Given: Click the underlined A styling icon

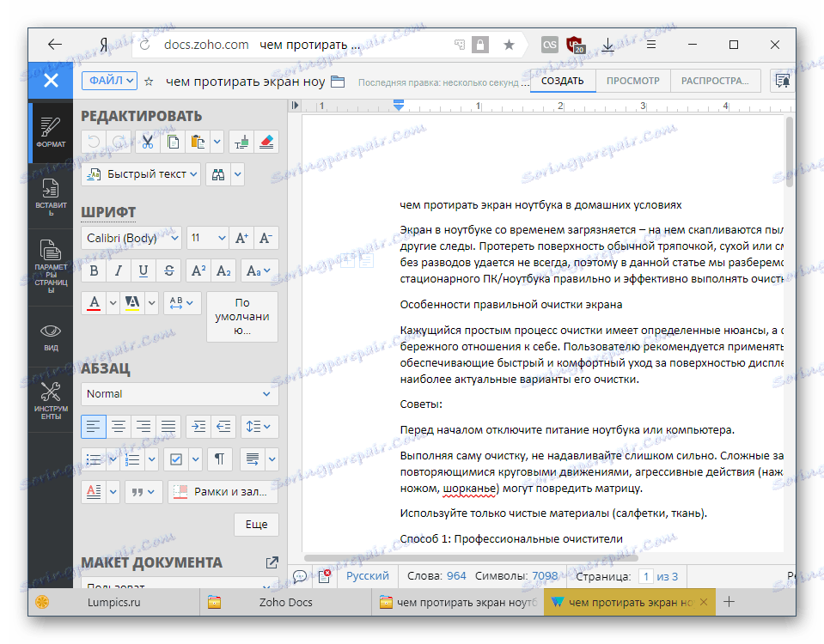Looking at the screenshot, I should coord(94,492).
